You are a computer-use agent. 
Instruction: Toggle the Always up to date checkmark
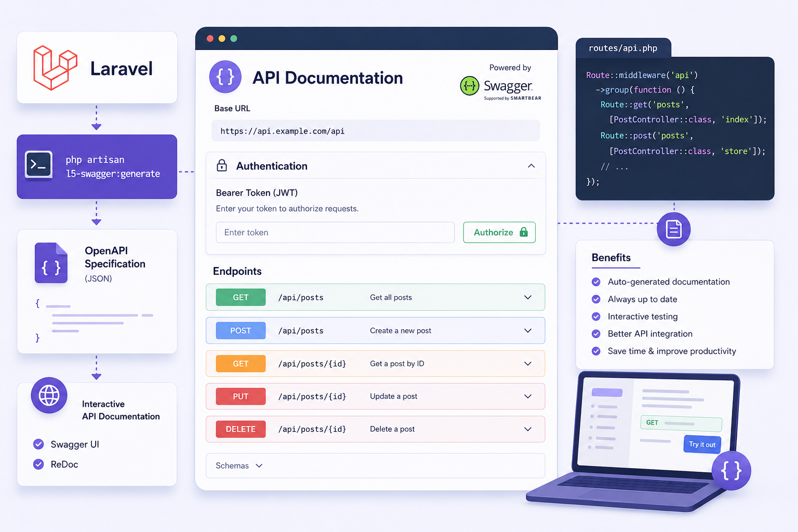pyautogui.click(x=596, y=299)
